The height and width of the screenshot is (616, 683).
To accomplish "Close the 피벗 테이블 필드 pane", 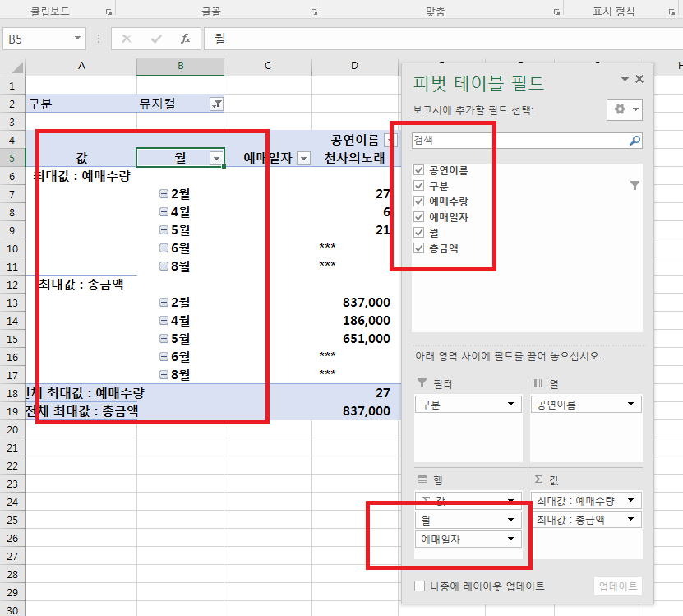I will coord(639,80).
